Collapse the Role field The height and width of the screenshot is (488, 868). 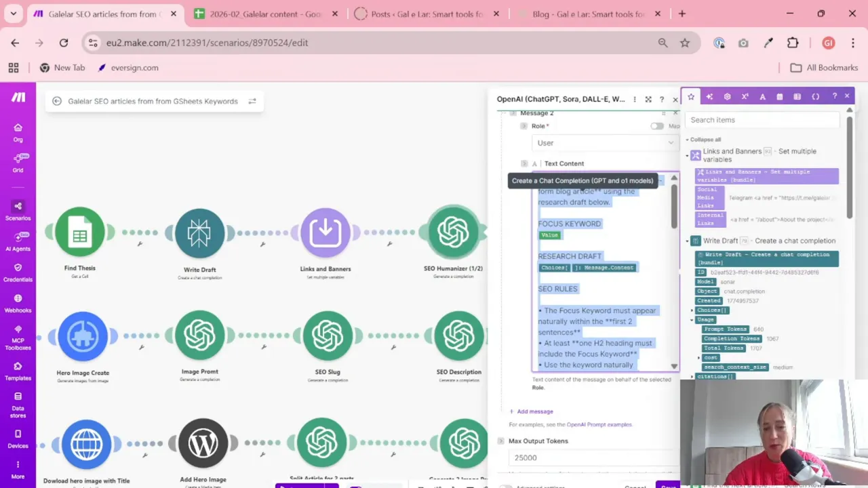pyautogui.click(x=524, y=126)
